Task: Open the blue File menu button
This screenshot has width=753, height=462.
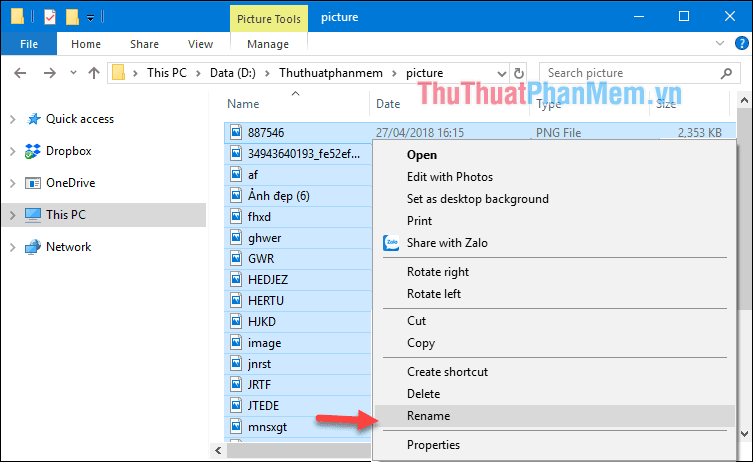Action: tap(29, 44)
